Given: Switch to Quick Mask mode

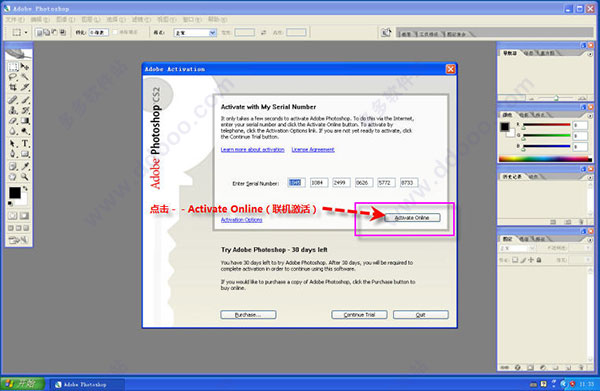Looking at the screenshot, I should point(24,216).
